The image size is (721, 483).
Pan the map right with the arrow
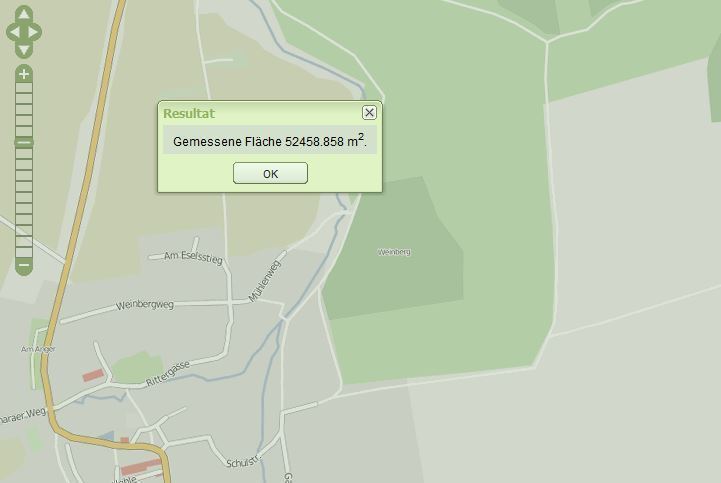(x=34, y=32)
